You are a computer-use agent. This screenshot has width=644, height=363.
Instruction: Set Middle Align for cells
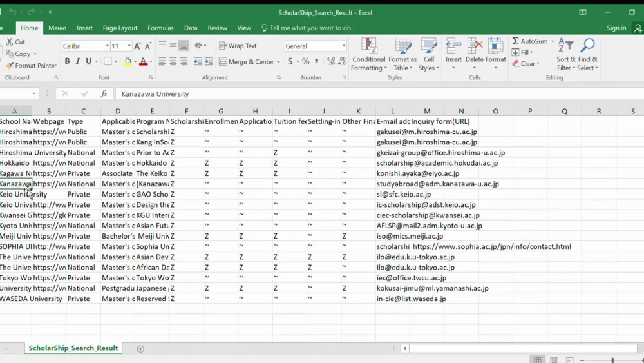coord(173,46)
